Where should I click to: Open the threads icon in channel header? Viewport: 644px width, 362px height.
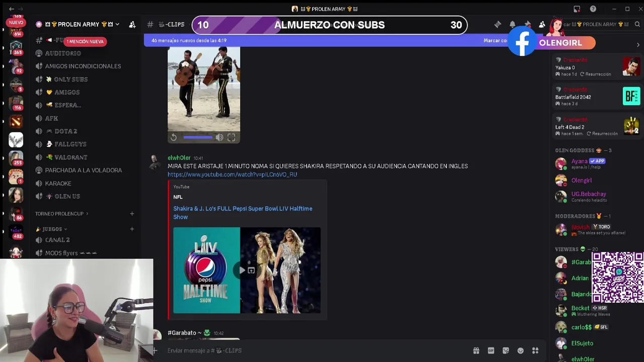click(x=498, y=24)
